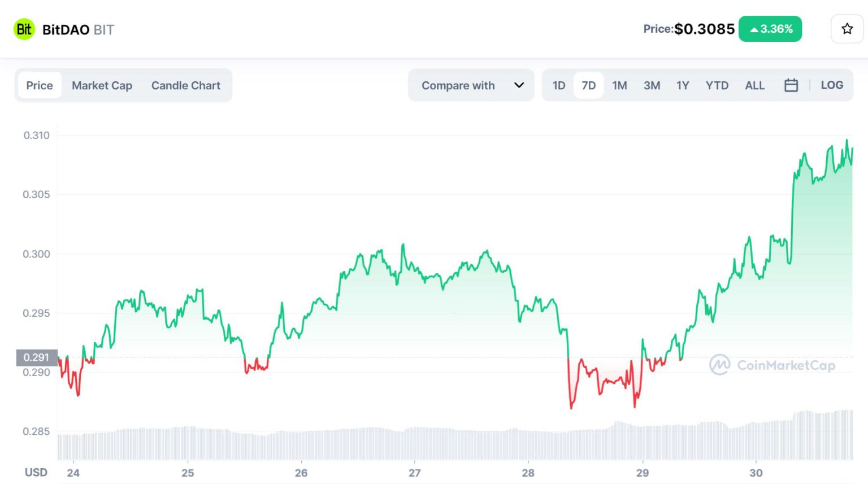Click the BitDAO green logo icon
This screenshot has height=484, width=868.
(x=24, y=29)
